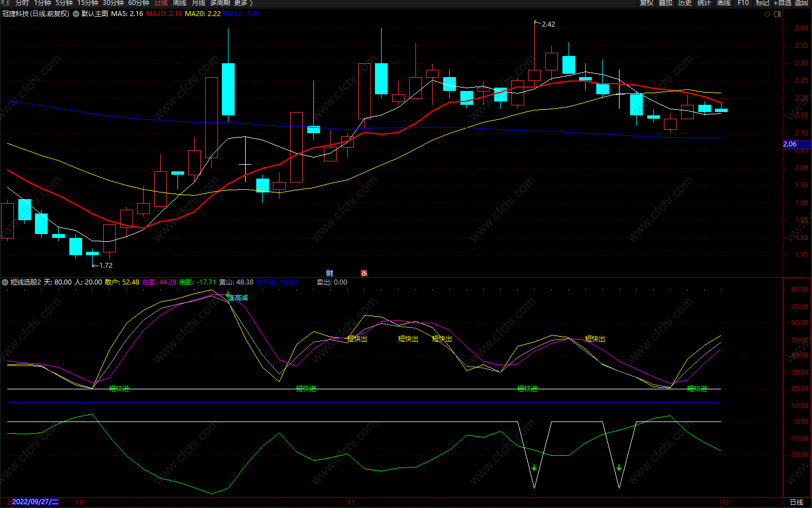Screen dimensions: 812x508
Task: Expand the 短线选股2 indicator dropdown
Action: coord(5,282)
